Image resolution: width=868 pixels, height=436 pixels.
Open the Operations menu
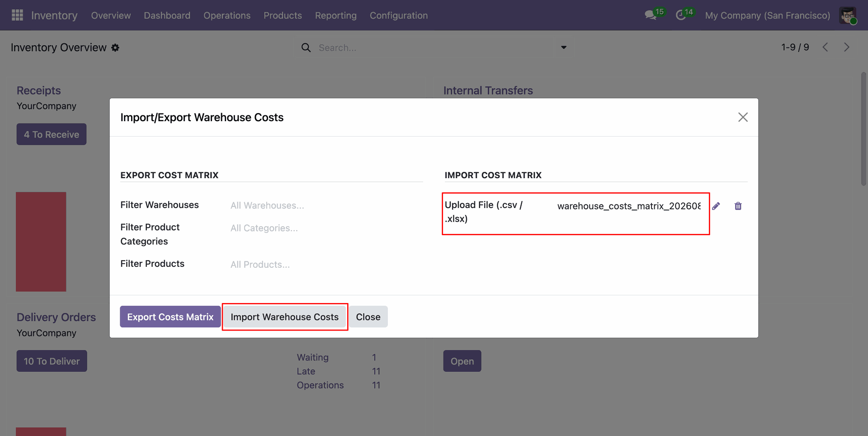click(227, 15)
